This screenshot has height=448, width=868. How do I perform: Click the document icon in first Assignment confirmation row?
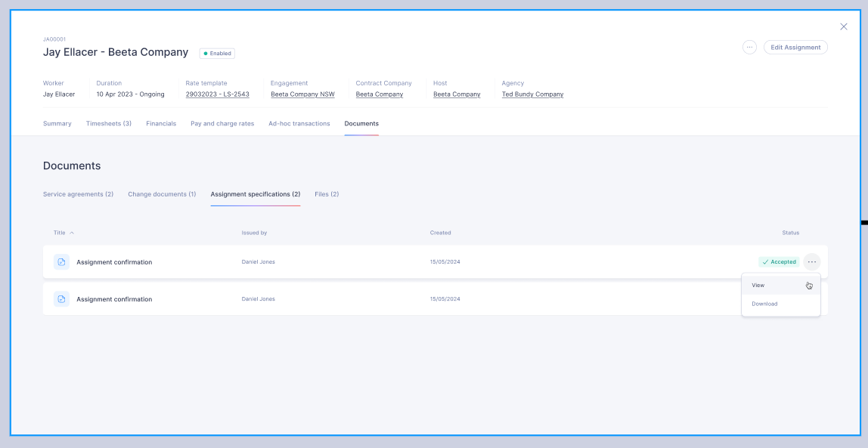(61, 262)
